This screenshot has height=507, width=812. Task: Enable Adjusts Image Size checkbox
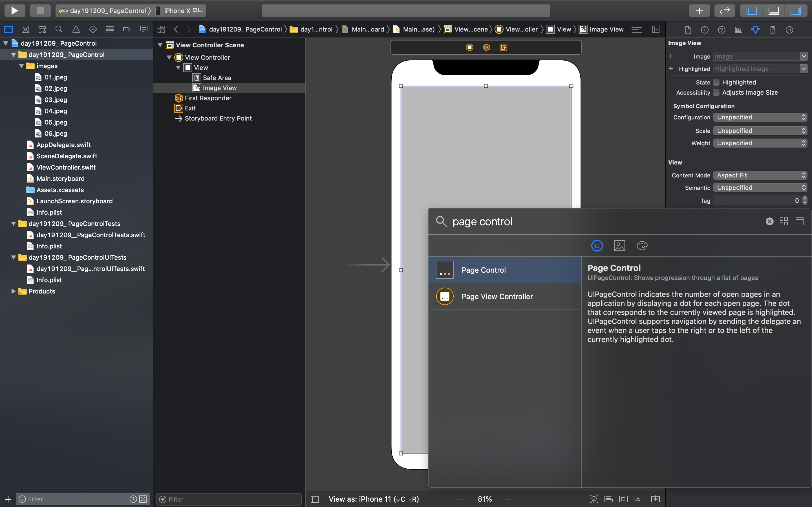(x=716, y=93)
